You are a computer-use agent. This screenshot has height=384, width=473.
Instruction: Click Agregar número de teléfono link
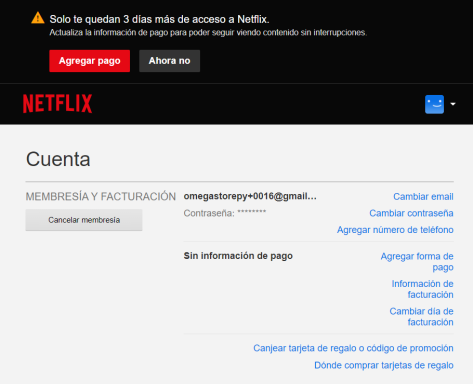click(x=395, y=230)
